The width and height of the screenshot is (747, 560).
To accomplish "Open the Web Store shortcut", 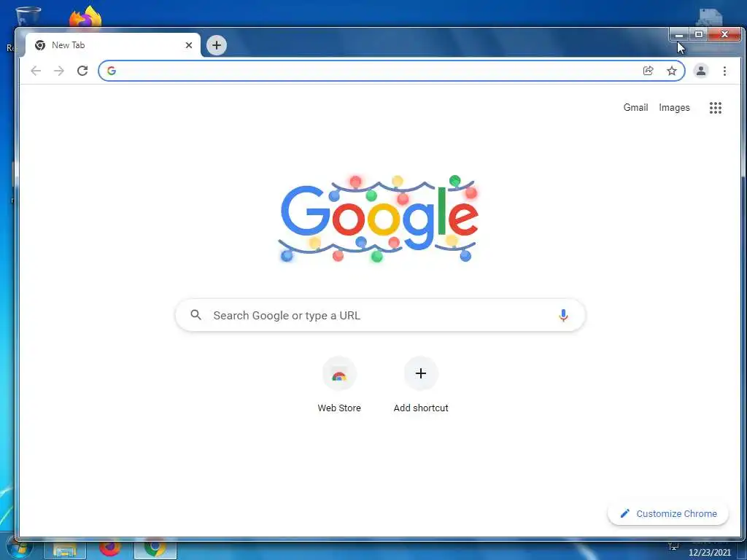I will coord(339,384).
